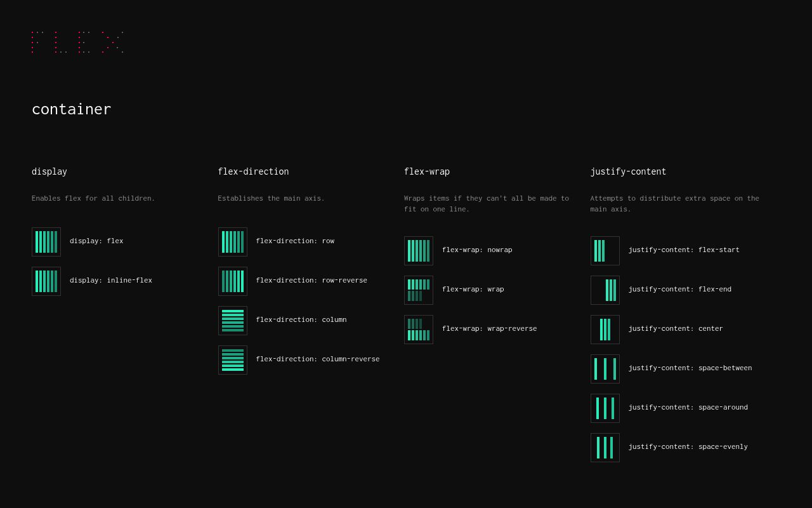Click the dotted FLEX logo

pos(77,42)
